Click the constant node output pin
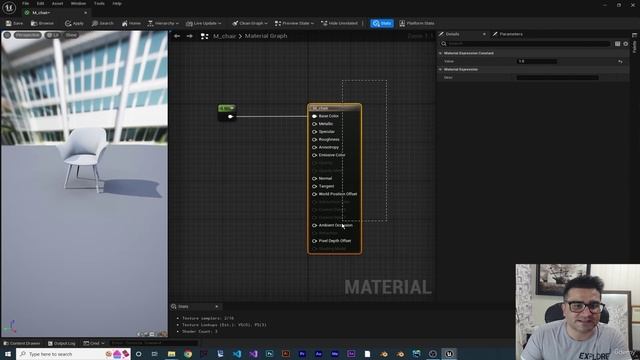The image size is (640, 360). (231, 117)
